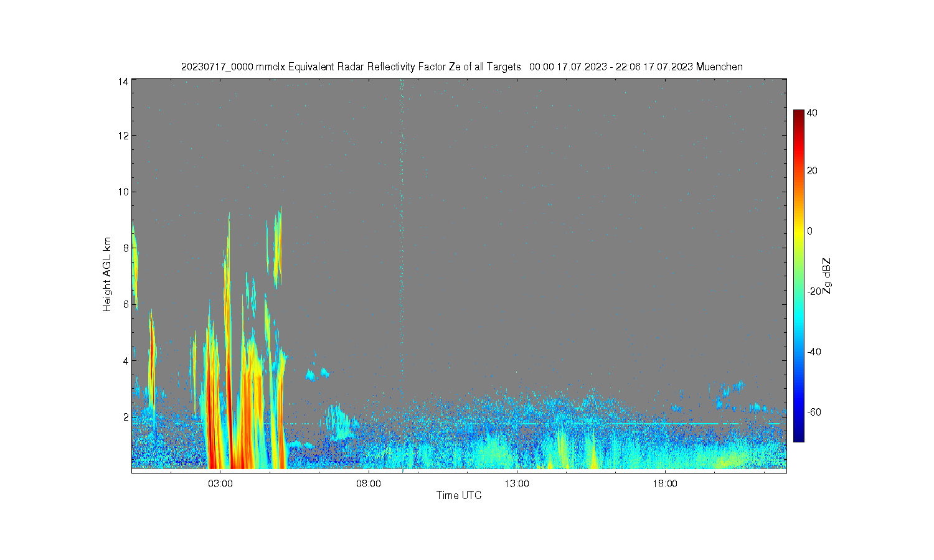
Task: Click the cyan cloud fragments near 20:00 at 3 km
Action: [x=731, y=389]
